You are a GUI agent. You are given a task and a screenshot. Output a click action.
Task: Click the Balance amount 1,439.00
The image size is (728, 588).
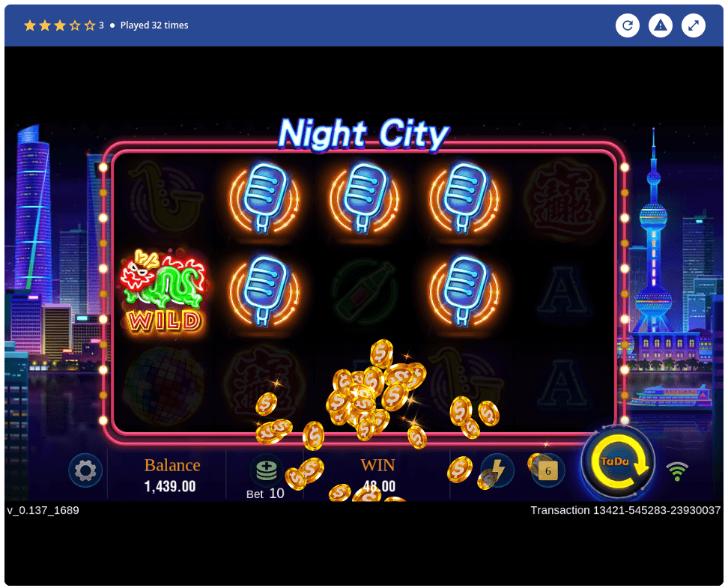(x=170, y=486)
